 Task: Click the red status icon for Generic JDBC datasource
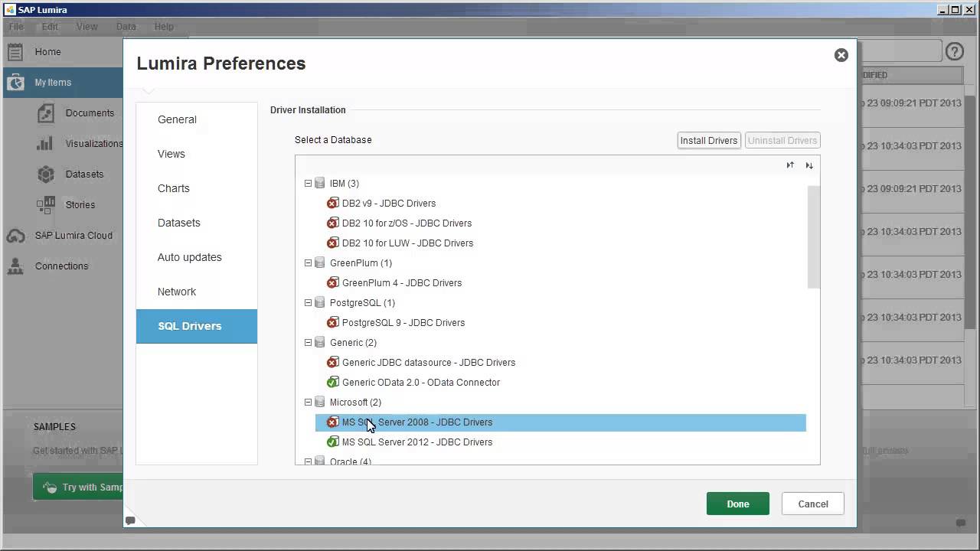(333, 363)
